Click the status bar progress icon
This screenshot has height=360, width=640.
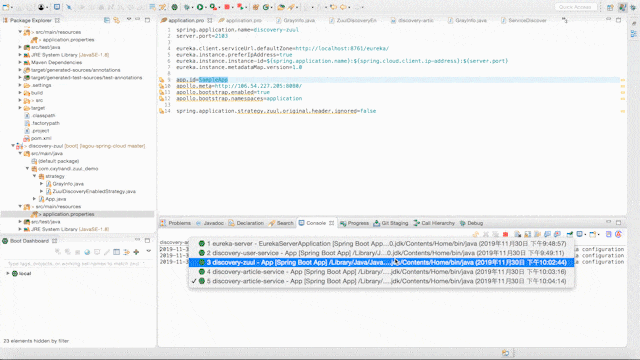[506, 353]
